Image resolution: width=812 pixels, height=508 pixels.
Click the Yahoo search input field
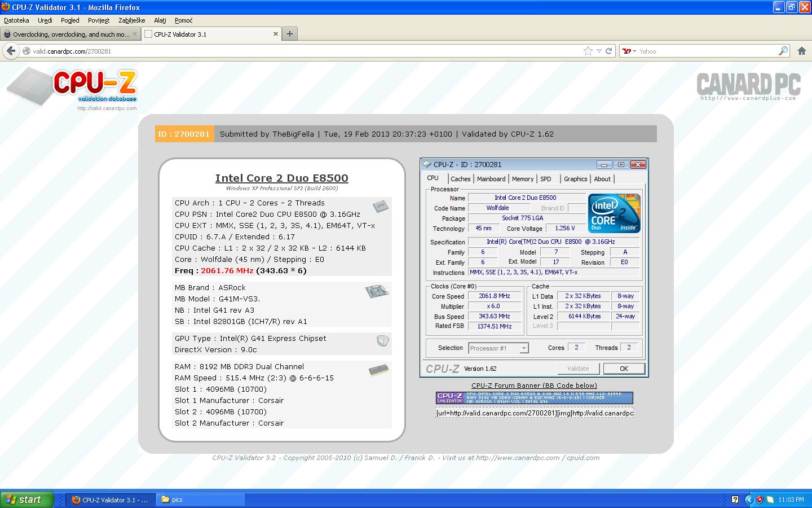tap(708, 51)
